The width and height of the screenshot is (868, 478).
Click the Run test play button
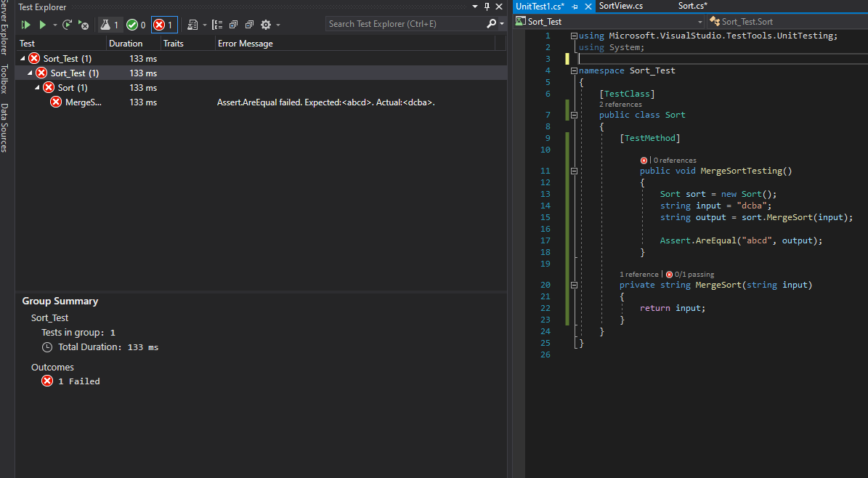pos(42,25)
